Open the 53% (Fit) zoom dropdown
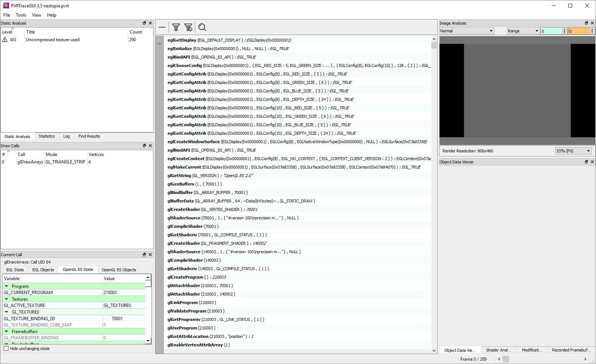This screenshot has height=364, width=596. click(573, 151)
